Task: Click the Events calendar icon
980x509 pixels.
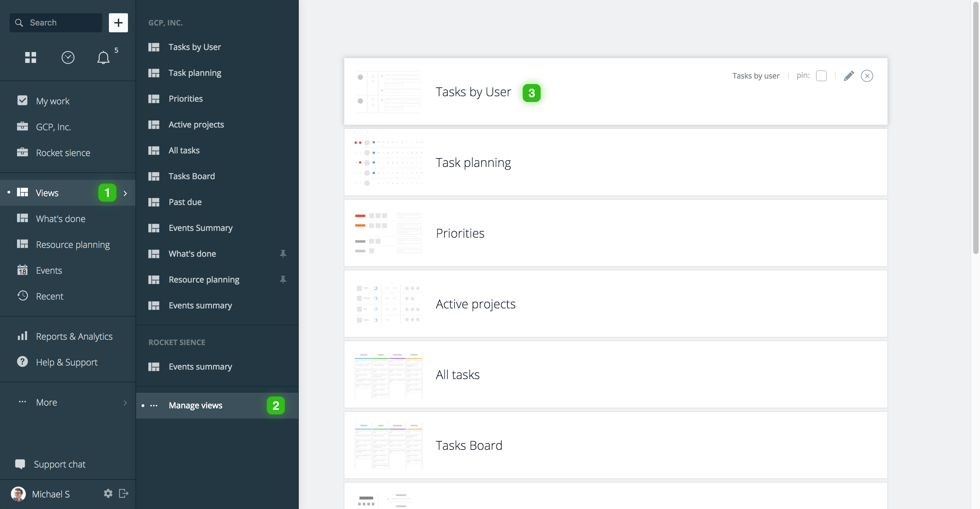Action: tap(22, 270)
